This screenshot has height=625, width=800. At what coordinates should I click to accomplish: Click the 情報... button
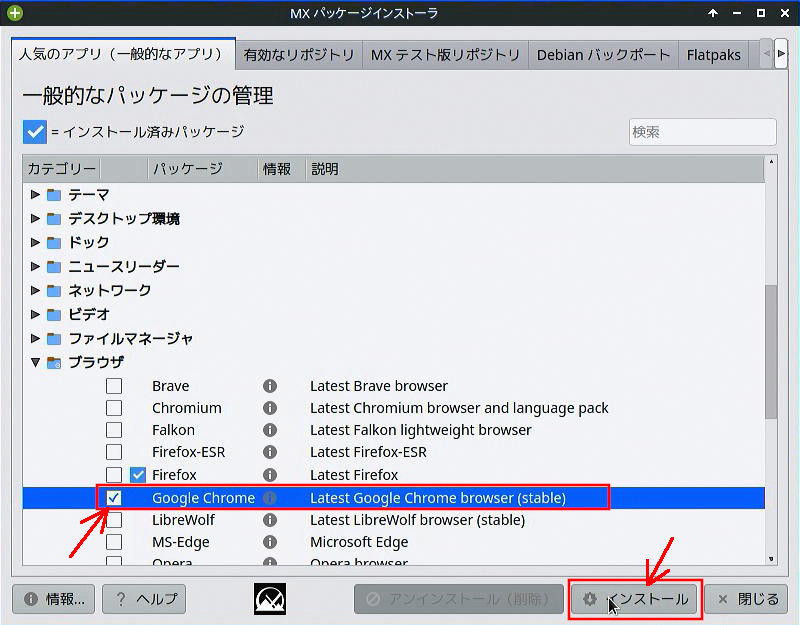[x=54, y=599]
